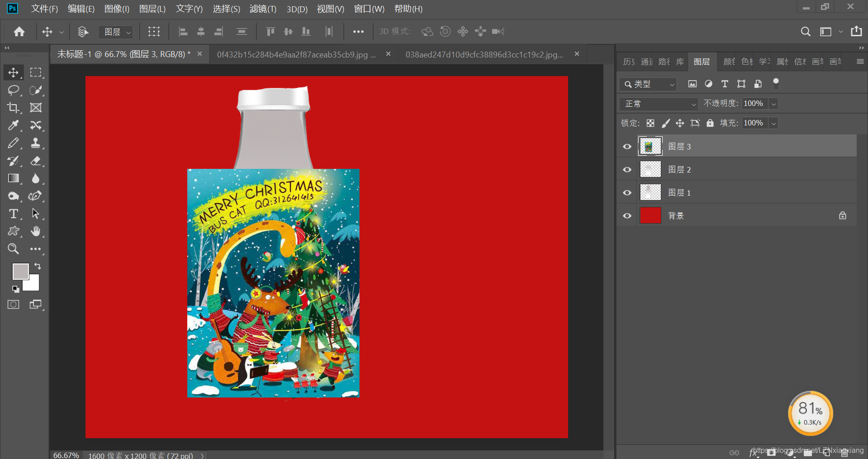Open the 不透明度 opacity dropdown arrow

click(774, 104)
